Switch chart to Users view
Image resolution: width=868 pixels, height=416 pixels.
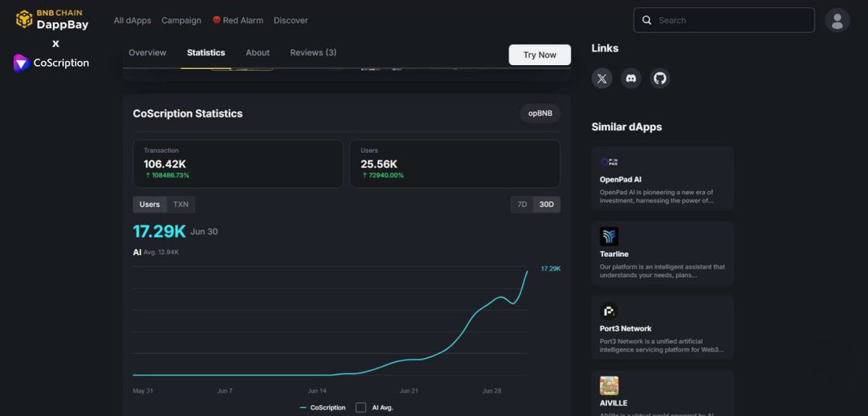(150, 205)
